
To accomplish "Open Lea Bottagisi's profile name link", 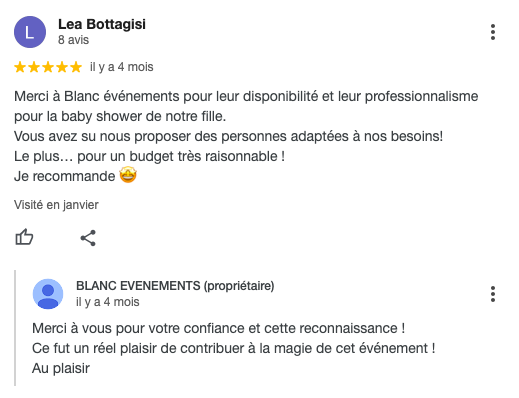I will tap(102, 24).
